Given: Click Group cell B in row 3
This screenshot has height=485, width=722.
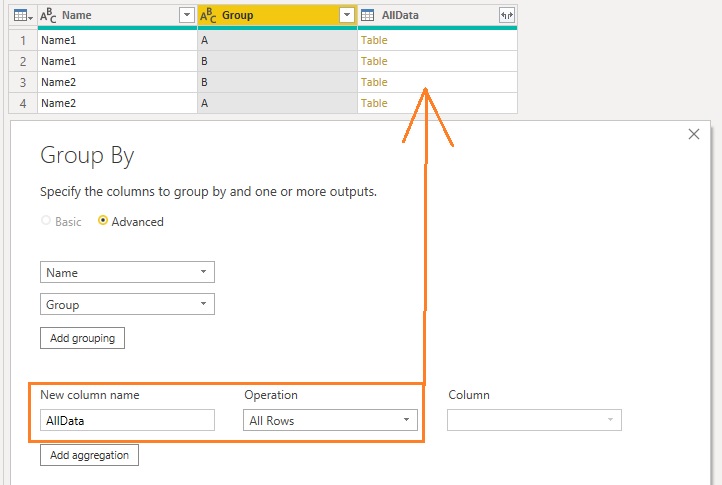Looking at the screenshot, I should [x=277, y=82].
